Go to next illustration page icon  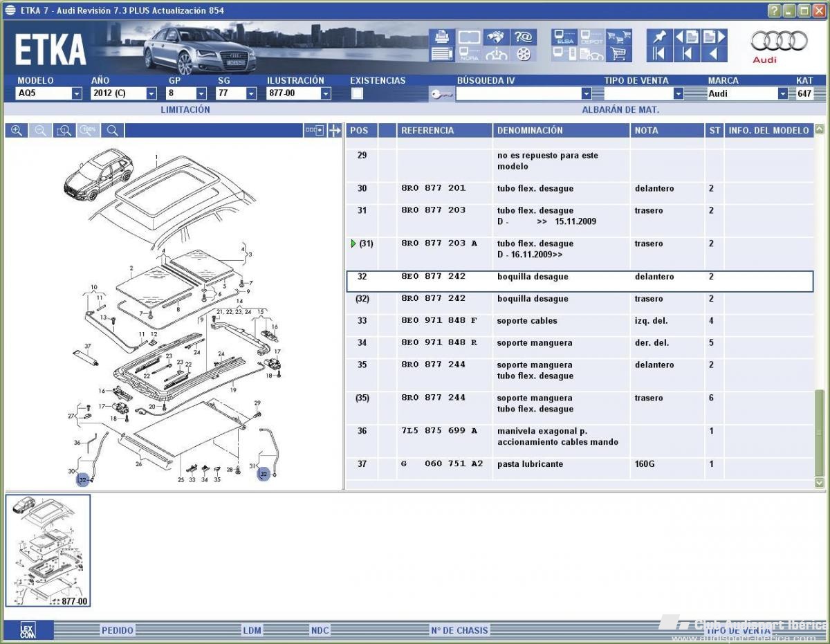714,37
